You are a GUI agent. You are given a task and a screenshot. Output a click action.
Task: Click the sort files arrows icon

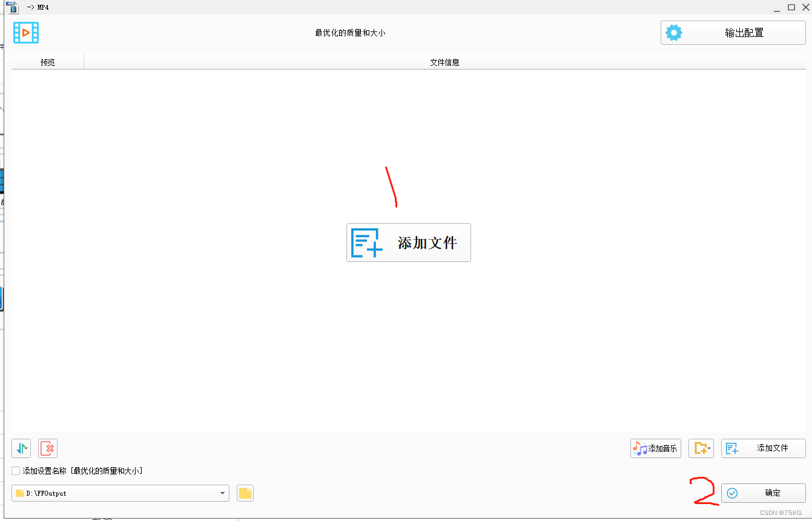click(21, 448)
